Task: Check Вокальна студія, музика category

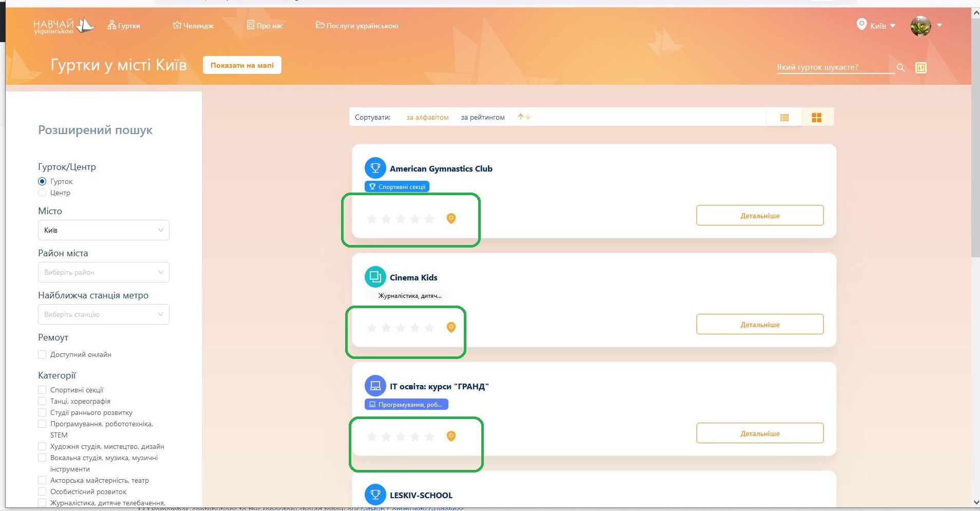Action: click(42, 458)
